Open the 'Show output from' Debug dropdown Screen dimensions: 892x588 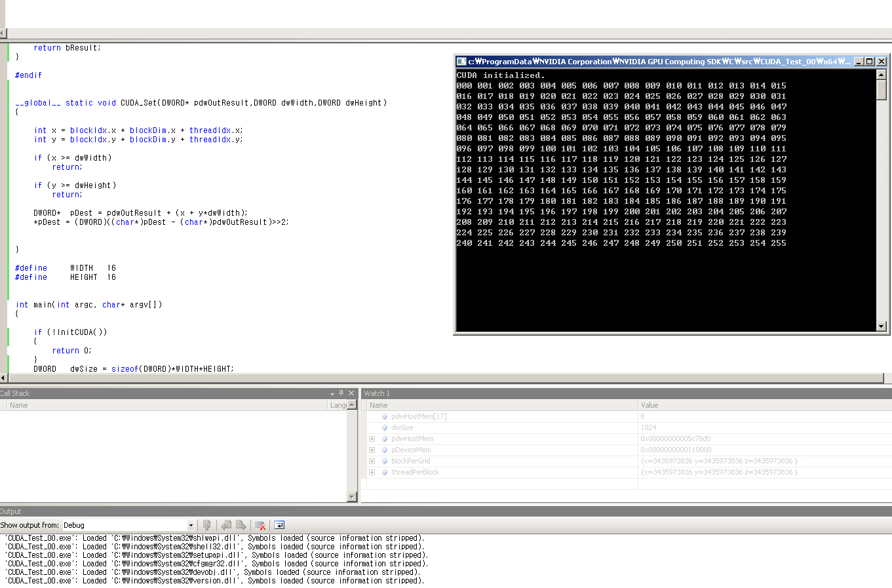click(191, 525)
